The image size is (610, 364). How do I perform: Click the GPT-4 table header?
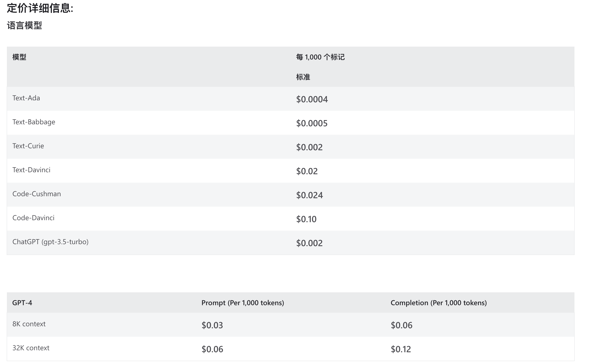[22, 303]
